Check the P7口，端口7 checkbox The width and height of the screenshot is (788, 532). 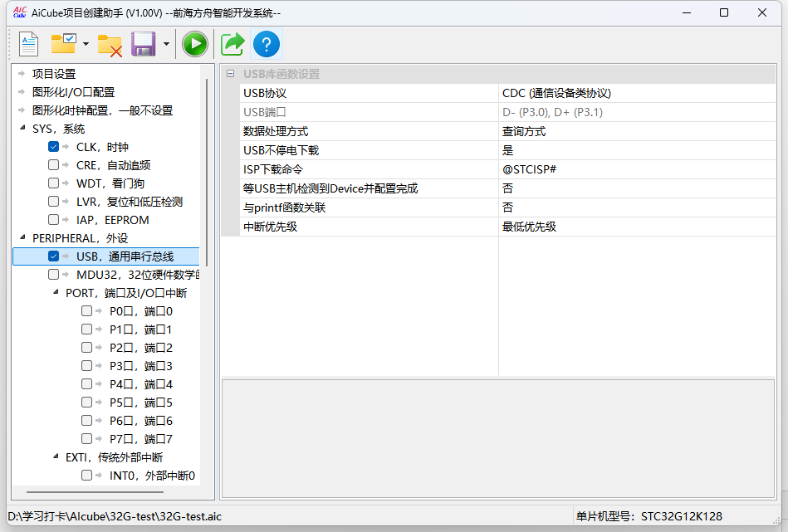pyautogui.click(x=86, y=438)
